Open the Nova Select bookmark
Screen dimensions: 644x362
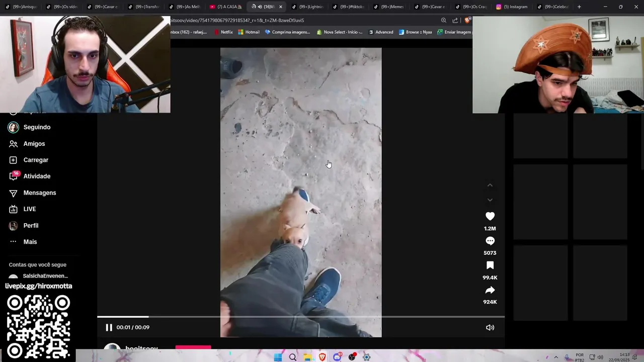coord(340,32)
